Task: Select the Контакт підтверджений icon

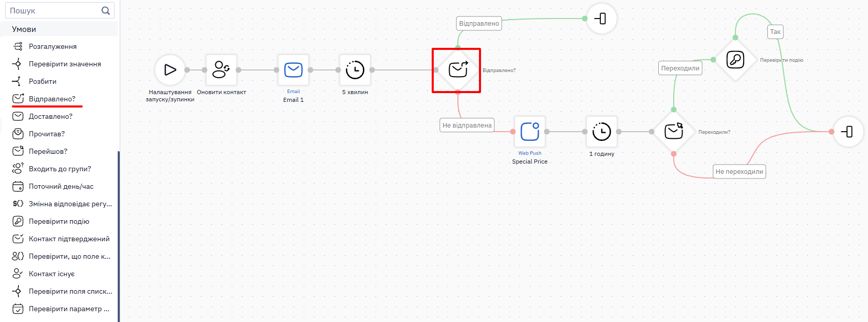Action: point(18,239)
